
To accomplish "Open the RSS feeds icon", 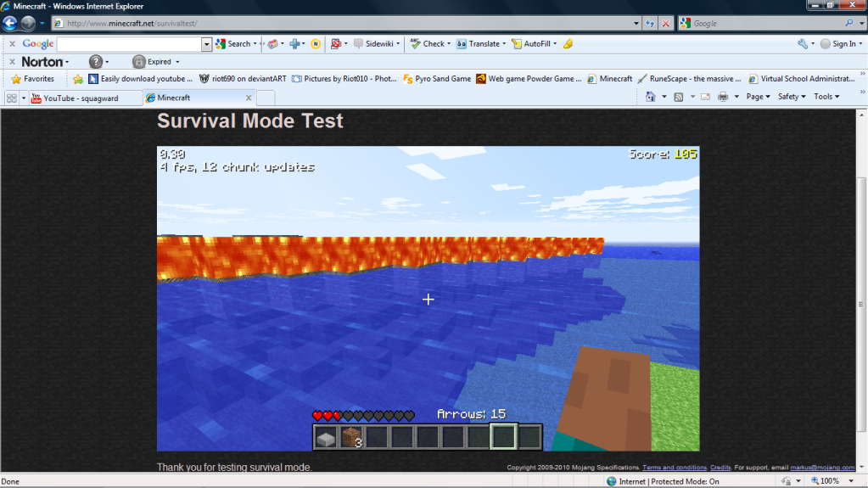I will pyautogui.click(x=678, y=97).
